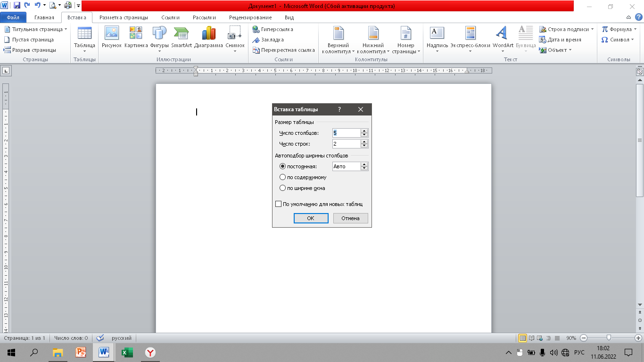644x362 pixels.
Task: Click Число слов: 0 in status bar
Action: [x=71, y=338]
